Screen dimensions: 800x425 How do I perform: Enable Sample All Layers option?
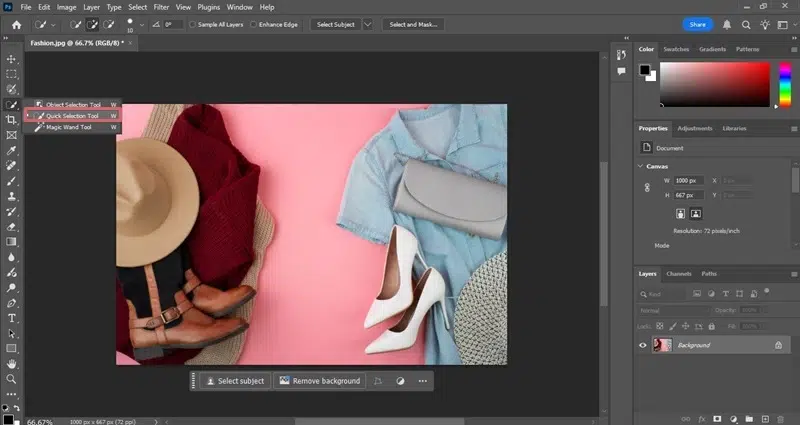tap(193, 24)
